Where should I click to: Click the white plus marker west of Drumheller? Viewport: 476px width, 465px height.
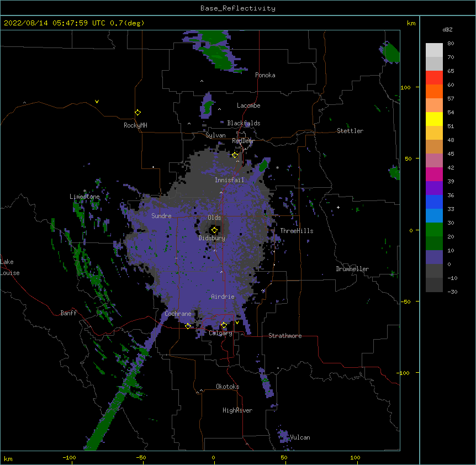pos(338,207)
